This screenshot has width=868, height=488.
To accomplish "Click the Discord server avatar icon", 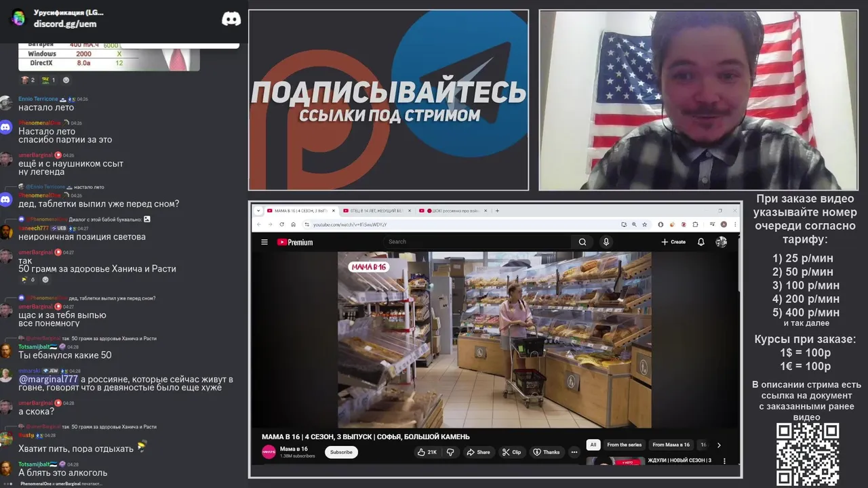I will tap(18, 18).
